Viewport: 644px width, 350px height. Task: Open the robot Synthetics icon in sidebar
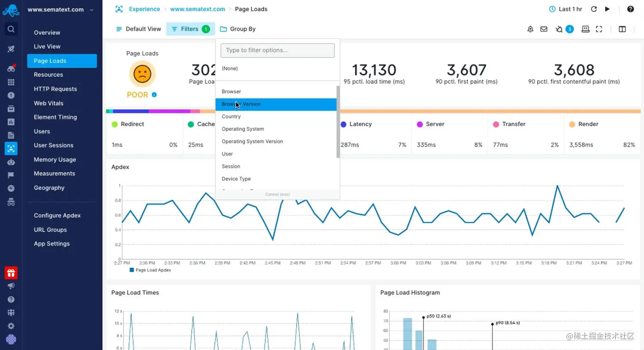(11, 162)
